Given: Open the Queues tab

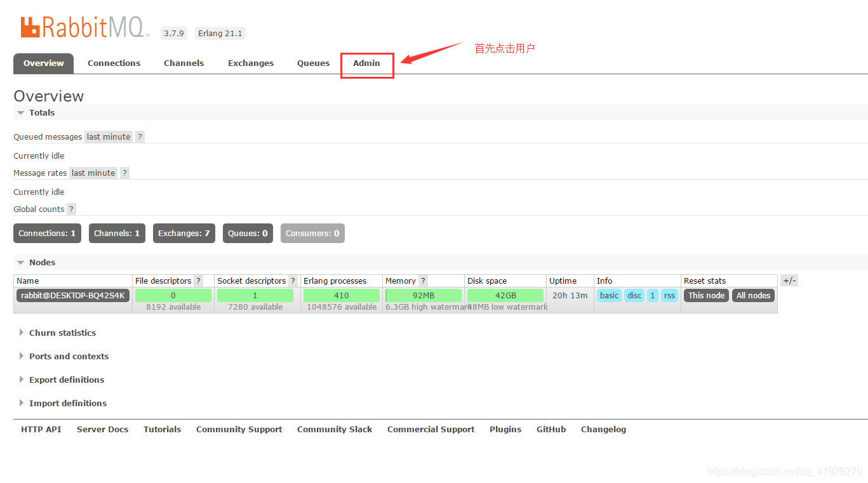Looking at the screenshot, I should pos(313,63).
